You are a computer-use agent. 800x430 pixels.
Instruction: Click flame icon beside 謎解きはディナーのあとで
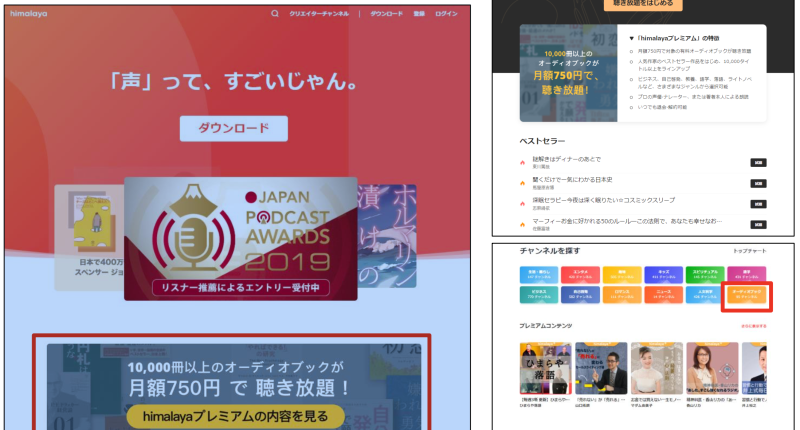522,163
